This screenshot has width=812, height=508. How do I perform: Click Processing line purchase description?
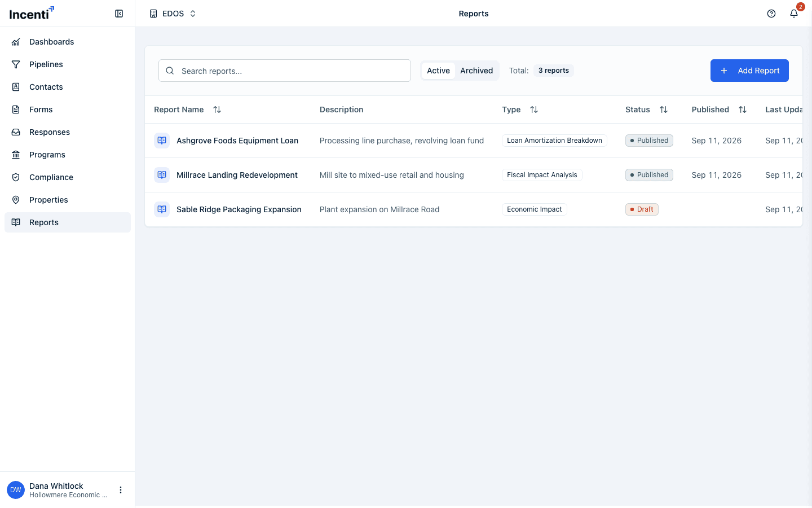click(401, 141)
